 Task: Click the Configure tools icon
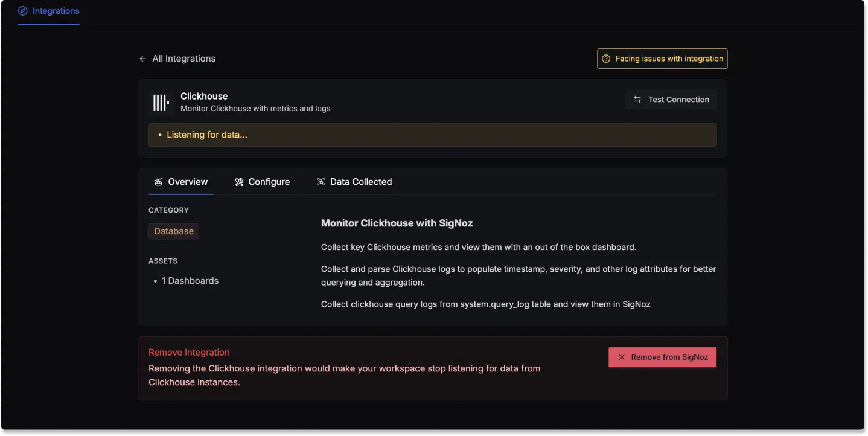click(239, 182)
